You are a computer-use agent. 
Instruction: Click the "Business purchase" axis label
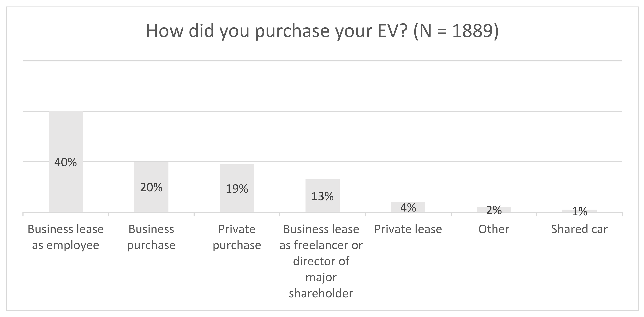[151, 237]
